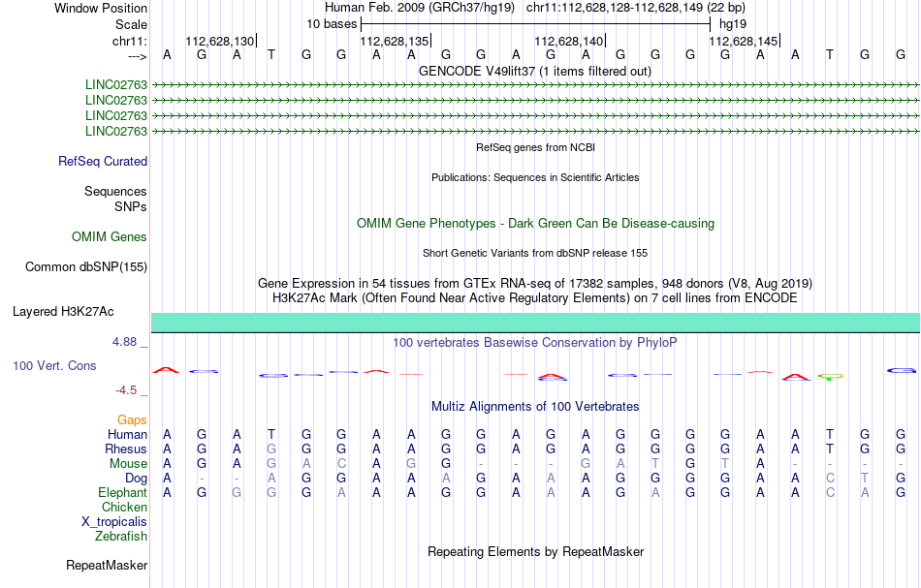Click the 112,628,130 ruler coordinate
Viewport: 921px width, 588px height.
220,41
